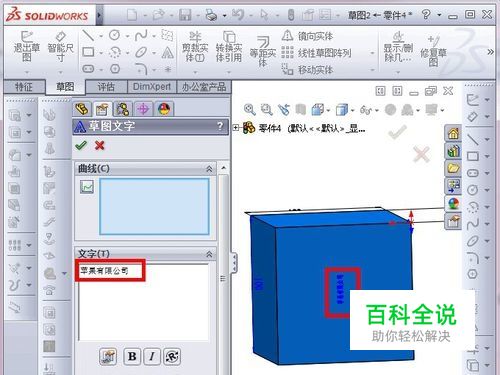Click Repair Sketch (修复草图)

[433, 50]
